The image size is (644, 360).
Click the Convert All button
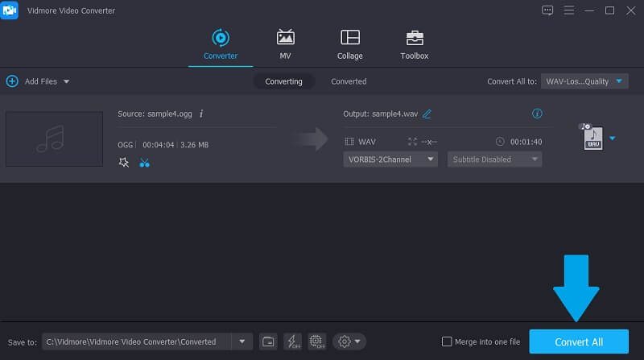578,341
